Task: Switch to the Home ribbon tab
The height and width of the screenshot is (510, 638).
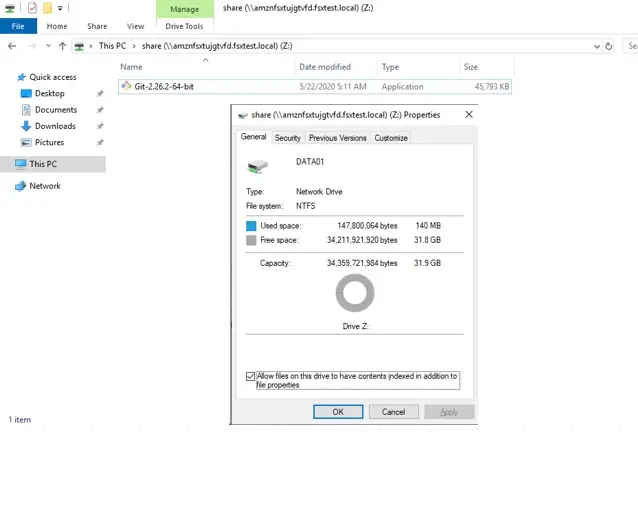Action: pyautogui.click(x=57, y=26)
